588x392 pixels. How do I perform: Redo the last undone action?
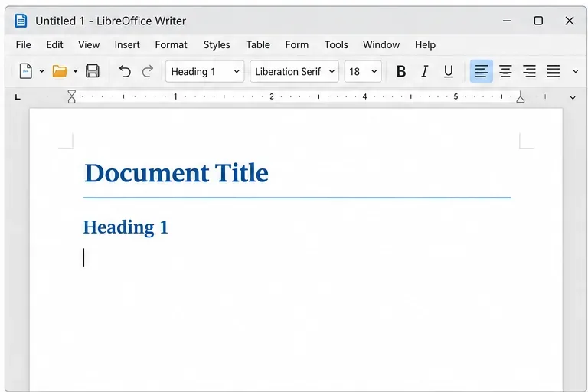coord(148,71)
